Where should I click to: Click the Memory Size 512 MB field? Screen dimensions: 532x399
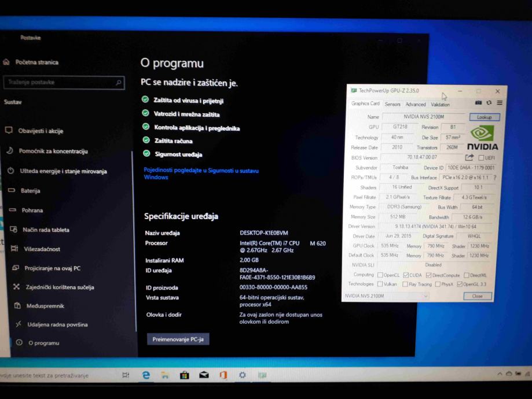398,217
